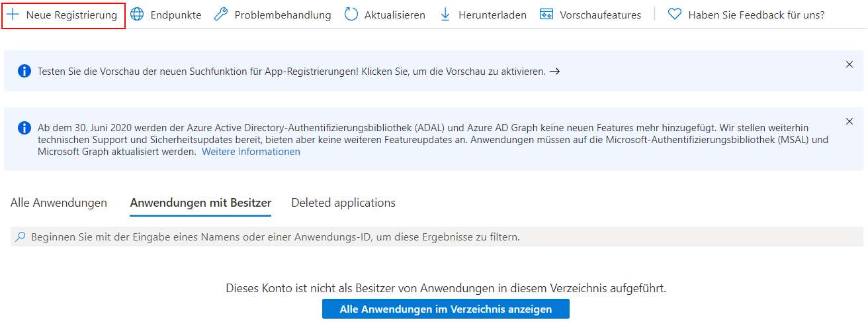The height and width of the screenshot is (322, 868).
Task: Click the download arrow icon for Herunterladen
Action: pyautogui.click(x=445, y=15)
